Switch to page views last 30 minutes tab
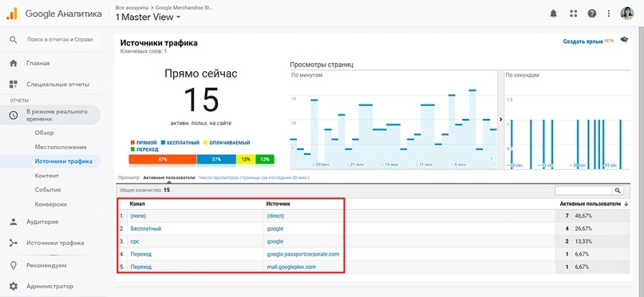 coord(254,178)
